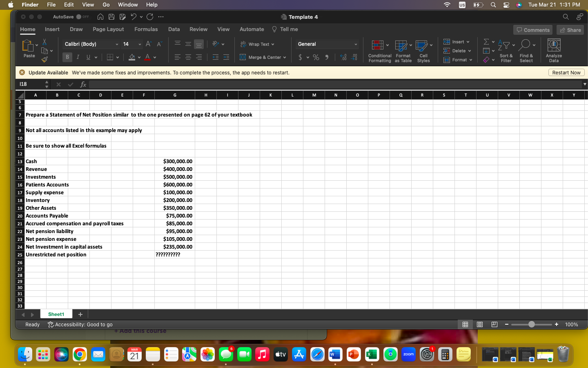The width and height of the screenshot is (588, 368).
Task: Apply currency number format
Action: click(x=301, y=57)
